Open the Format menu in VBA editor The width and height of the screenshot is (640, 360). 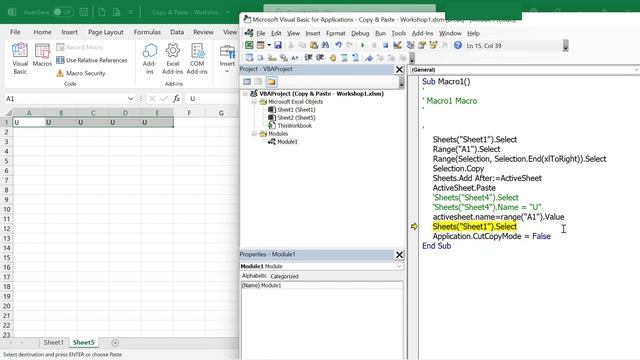click(336, 33)
